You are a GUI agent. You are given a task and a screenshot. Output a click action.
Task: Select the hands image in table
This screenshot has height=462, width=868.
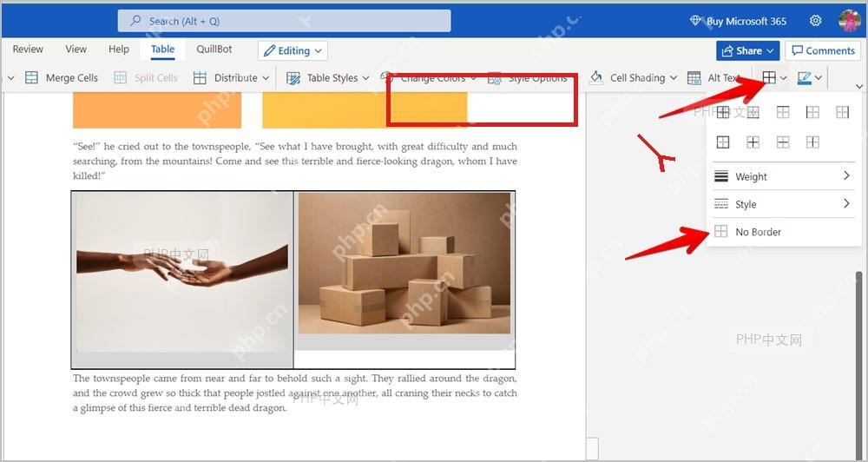(182, 272)
